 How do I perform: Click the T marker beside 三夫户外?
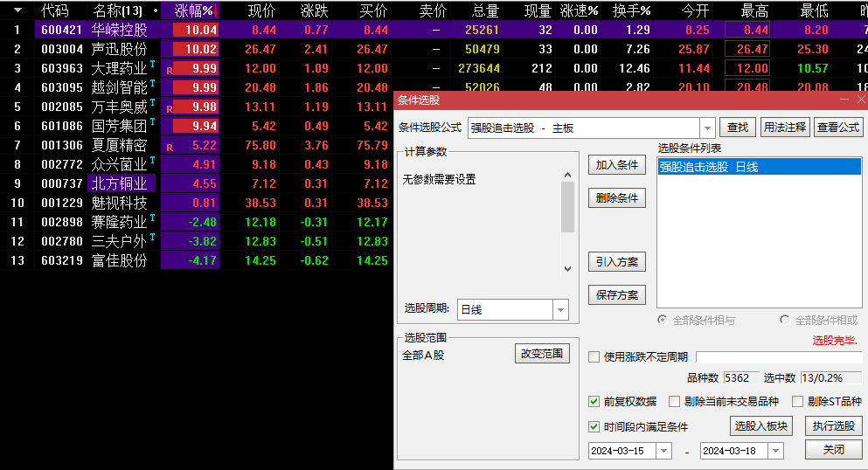click(x=152, y=237)
